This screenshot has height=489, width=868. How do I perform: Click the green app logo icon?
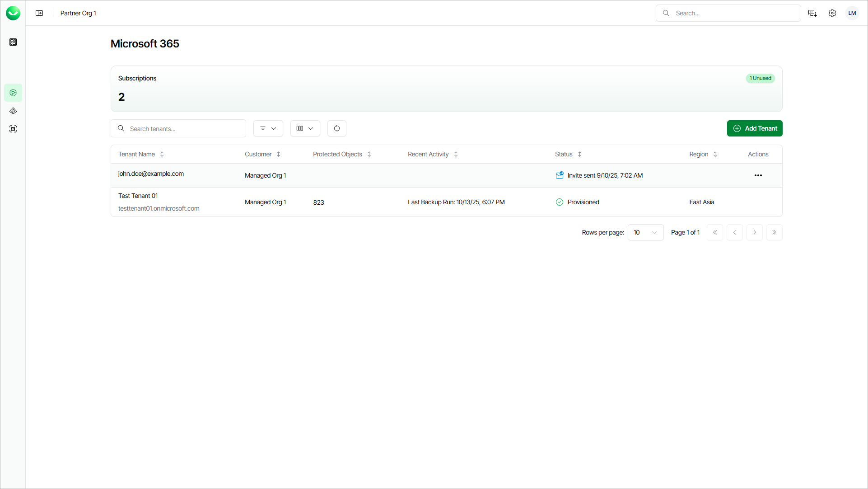pos(13,13)
